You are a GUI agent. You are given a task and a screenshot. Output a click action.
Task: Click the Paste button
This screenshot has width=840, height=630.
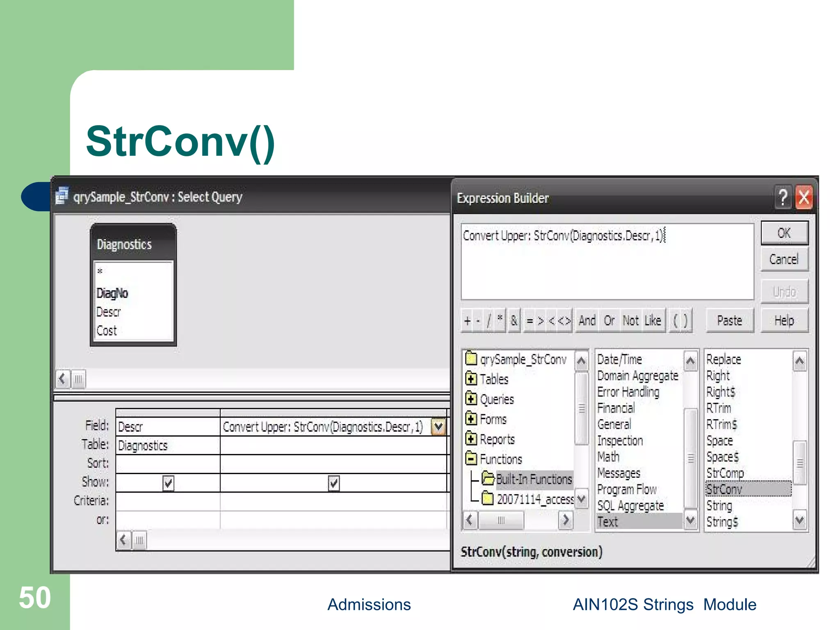point(730,320)
